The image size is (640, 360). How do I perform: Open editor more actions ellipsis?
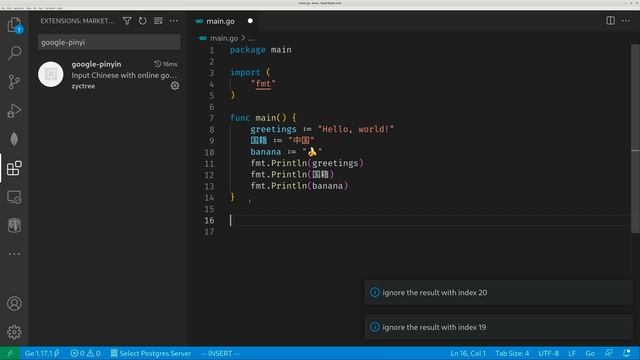click(x=626, y=20)
